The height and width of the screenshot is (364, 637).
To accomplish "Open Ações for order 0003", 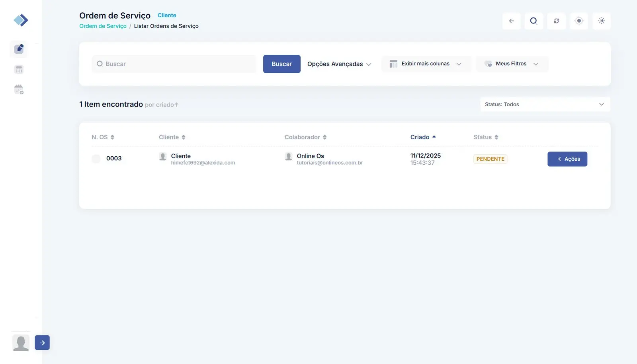I will (567, 159).
